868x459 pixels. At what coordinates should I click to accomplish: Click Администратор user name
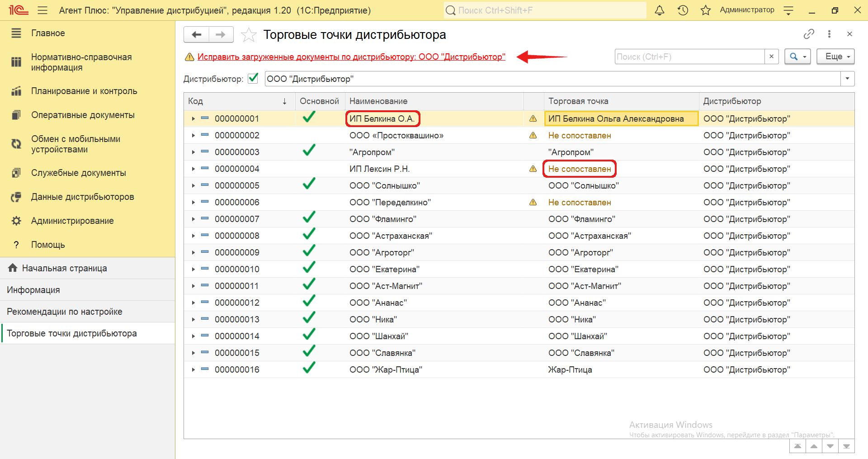tap(747, 10)
